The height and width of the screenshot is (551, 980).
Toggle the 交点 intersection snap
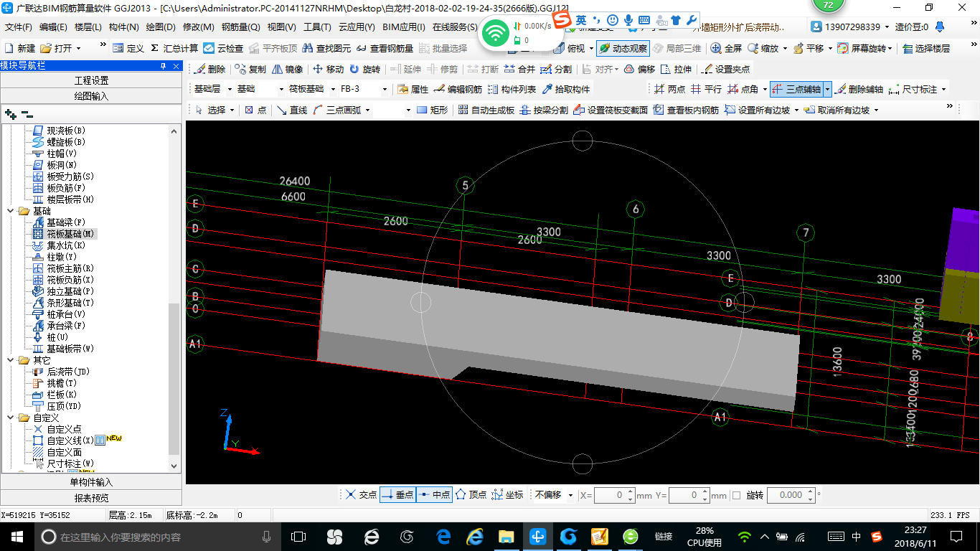tap(360, 494)
